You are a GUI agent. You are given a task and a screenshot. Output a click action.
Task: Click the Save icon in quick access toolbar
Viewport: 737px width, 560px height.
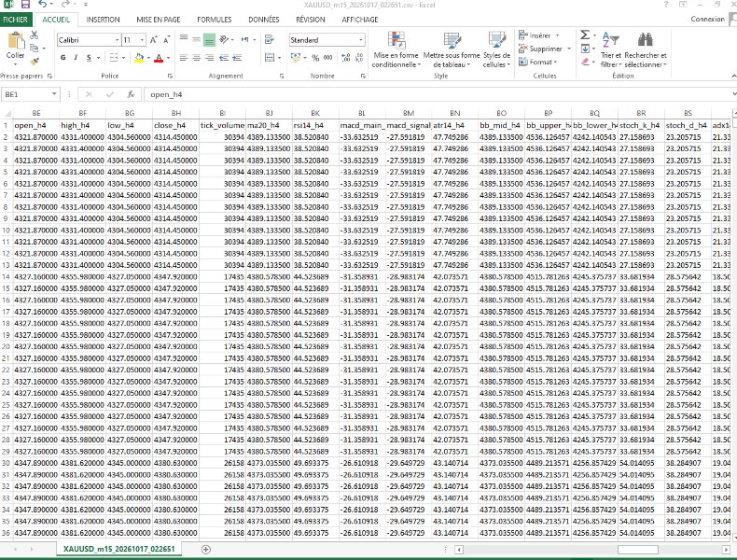(25, 5)
